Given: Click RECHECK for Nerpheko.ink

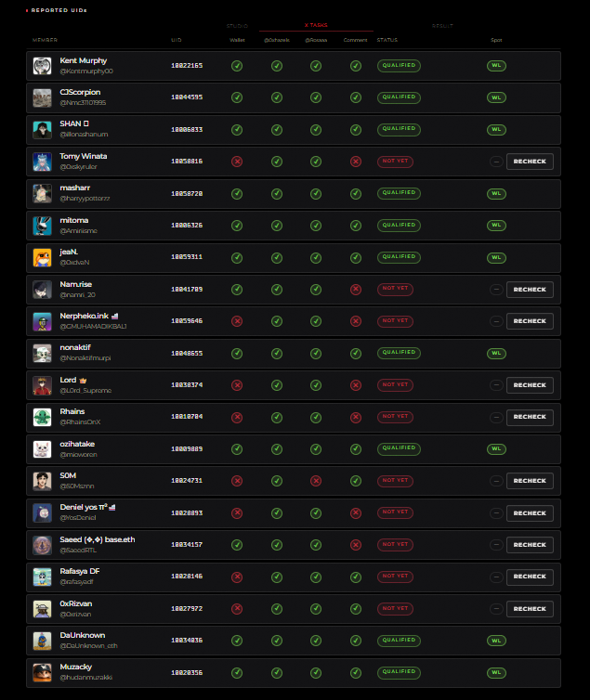Looking at the screenshot, I should point(530,321).
